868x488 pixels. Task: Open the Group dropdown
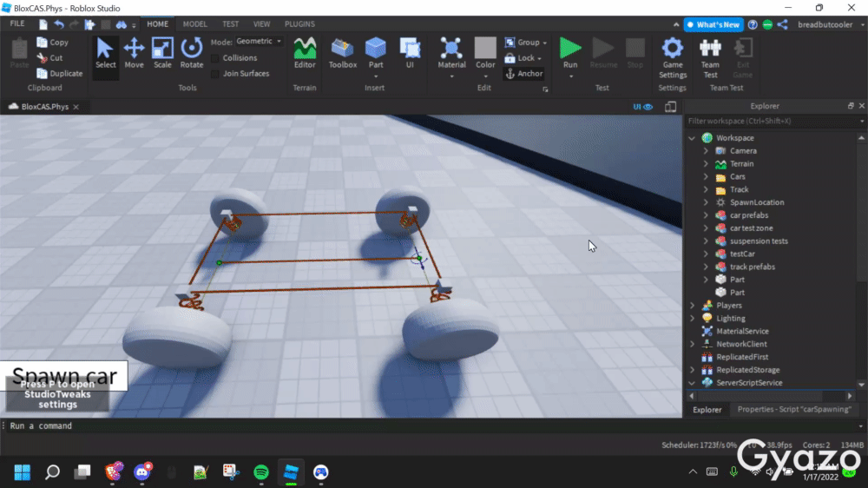[x=526, y=42]
